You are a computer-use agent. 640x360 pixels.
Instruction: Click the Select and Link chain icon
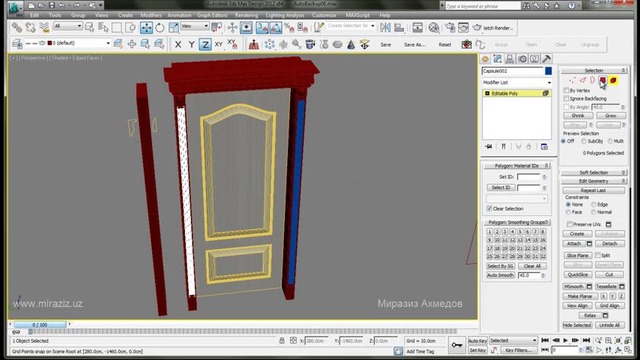[x=17, y=27]
